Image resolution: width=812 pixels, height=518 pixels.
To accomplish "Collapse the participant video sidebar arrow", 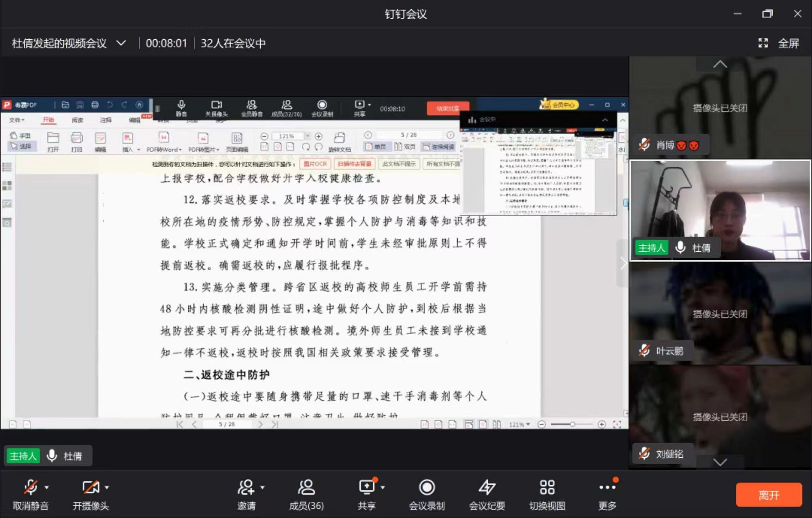I will coord(623,263).
